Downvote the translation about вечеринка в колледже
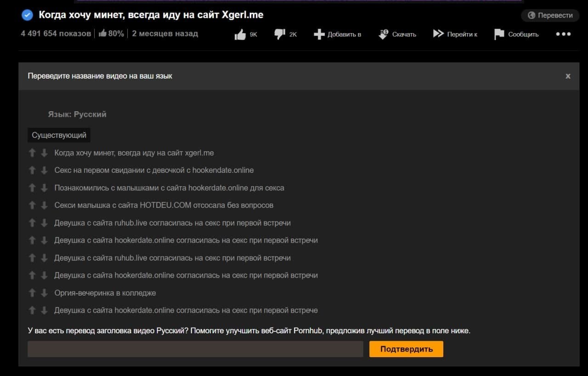This screenshot has height=376, width=588. coord(44,293)
